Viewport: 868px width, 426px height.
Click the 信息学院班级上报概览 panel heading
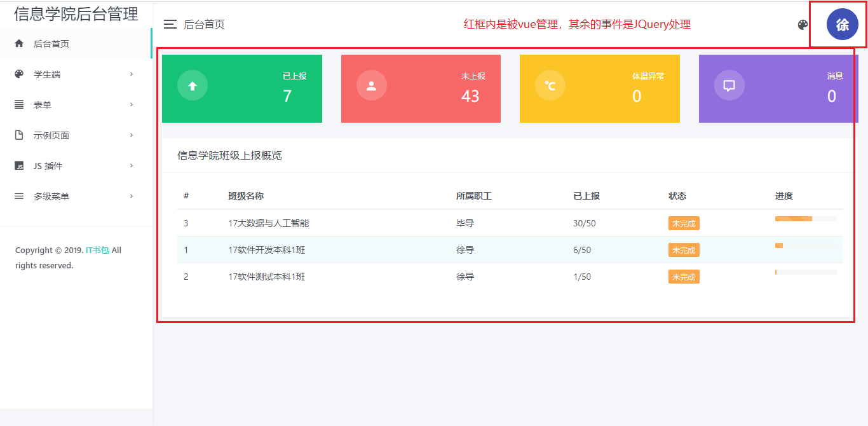230,155
